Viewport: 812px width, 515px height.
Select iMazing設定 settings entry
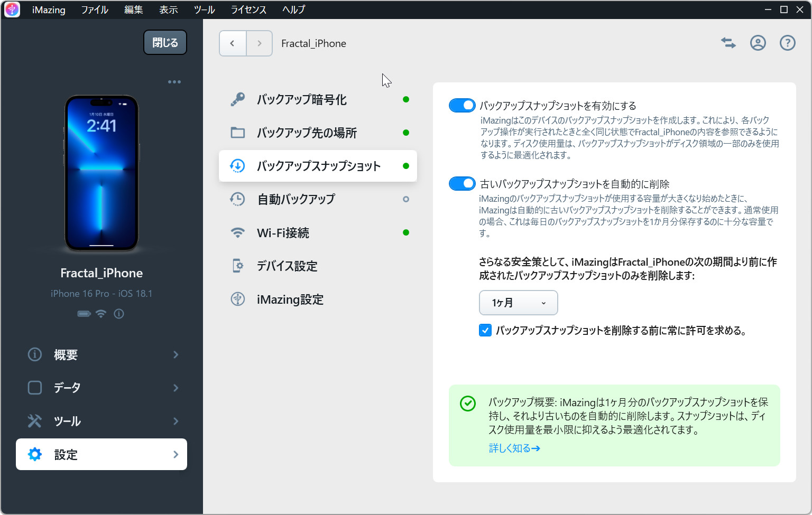click(318, 299)
